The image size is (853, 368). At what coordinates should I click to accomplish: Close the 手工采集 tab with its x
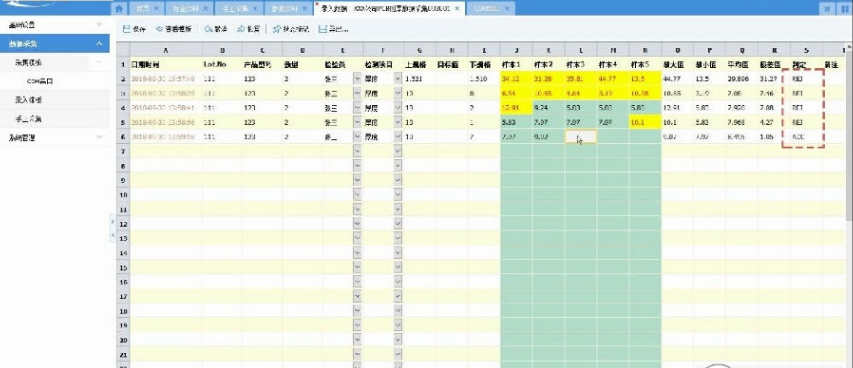pos(256,9)
